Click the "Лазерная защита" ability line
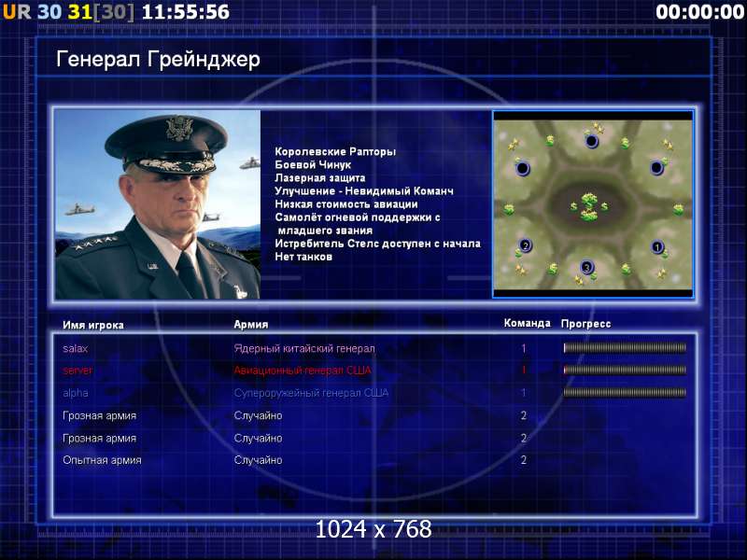 click(x=320, y=178)
